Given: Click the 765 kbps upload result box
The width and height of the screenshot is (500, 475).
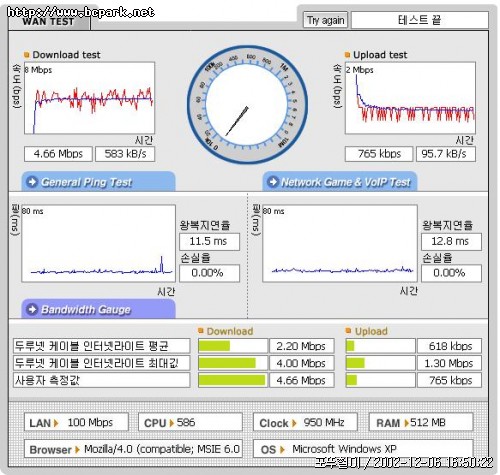Looking at the screenshot, I should (379, 154).
